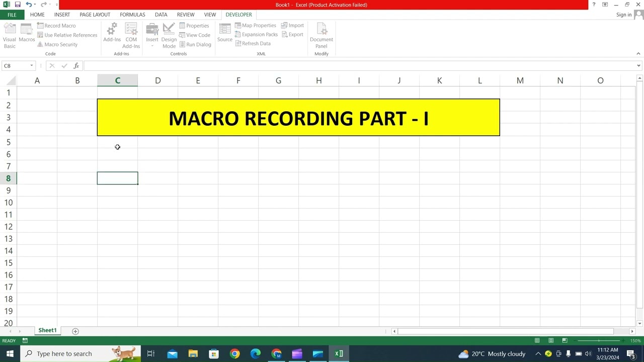The image size is (644, 362).
Task: Expand the formula bar
Action: pyautogui.click(x=638, y=66)
